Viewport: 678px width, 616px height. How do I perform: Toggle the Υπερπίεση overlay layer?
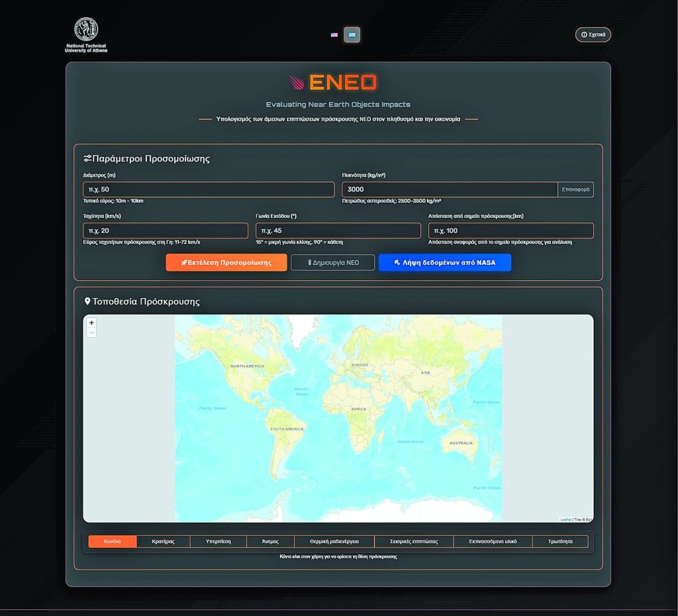[218, 542]
